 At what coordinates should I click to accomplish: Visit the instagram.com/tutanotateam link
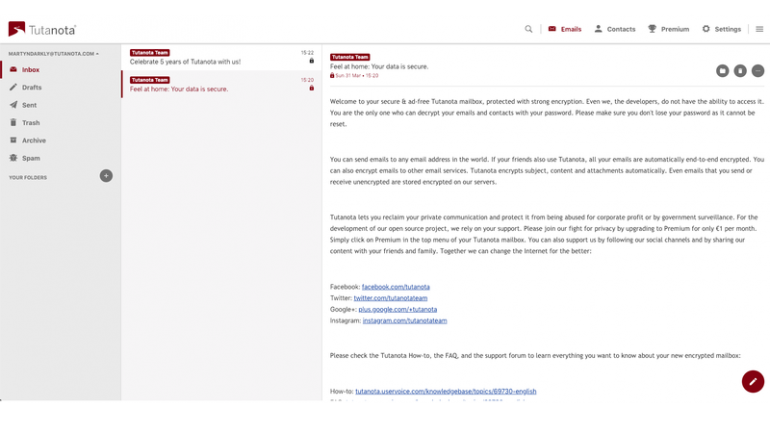coord(405,321)
